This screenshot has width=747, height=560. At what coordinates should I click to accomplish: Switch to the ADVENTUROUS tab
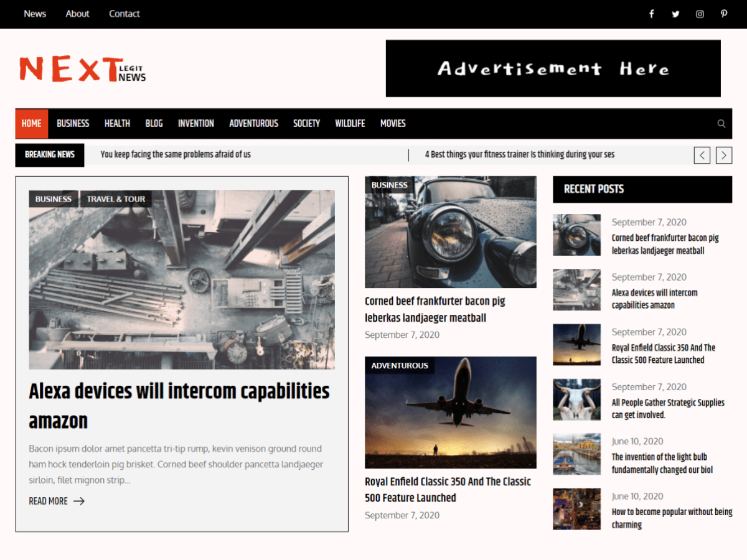[253, 123]
